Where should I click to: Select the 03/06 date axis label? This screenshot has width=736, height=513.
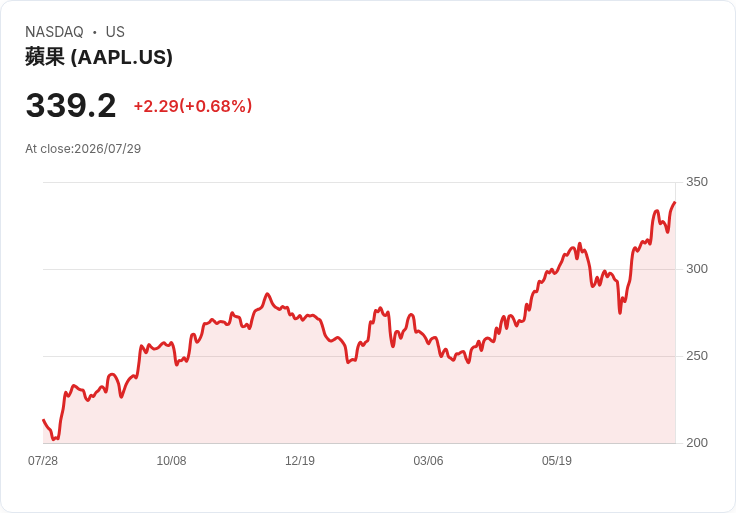428,461
